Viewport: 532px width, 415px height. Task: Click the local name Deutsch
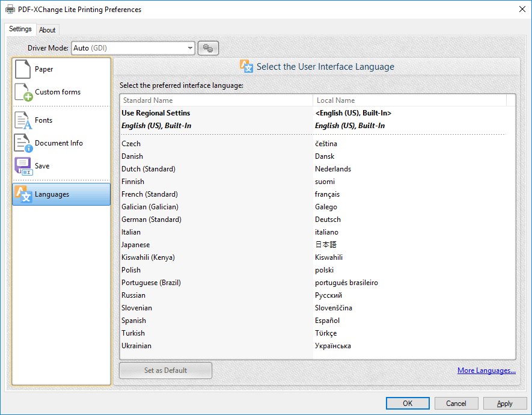tap(328, 220)
